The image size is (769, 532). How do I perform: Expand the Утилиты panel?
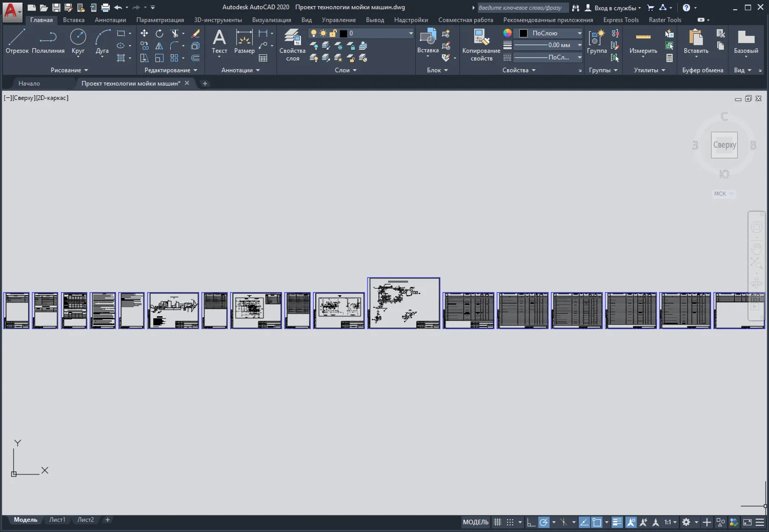[x=649, y=70]
